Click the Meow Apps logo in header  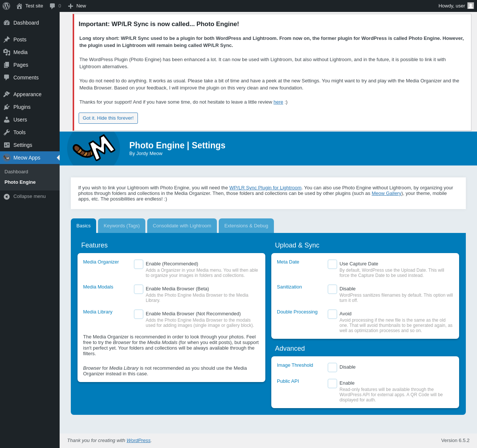[x=94, y=148]
